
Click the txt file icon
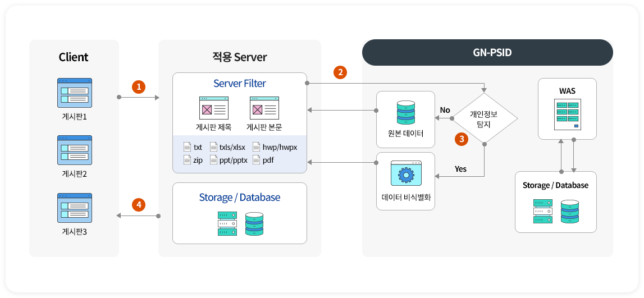[188, 147]
